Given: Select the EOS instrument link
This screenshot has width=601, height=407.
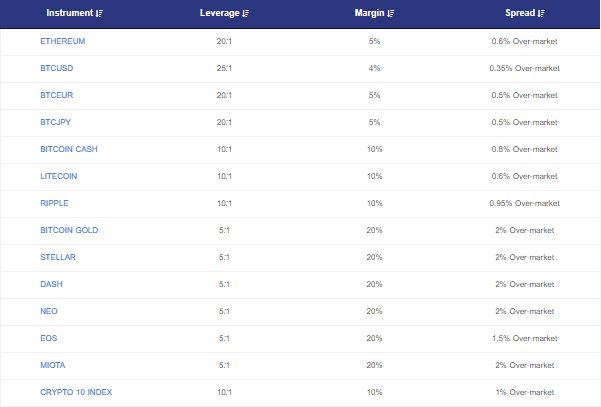Looking at the screenshot, I should [x=49, y=338].
